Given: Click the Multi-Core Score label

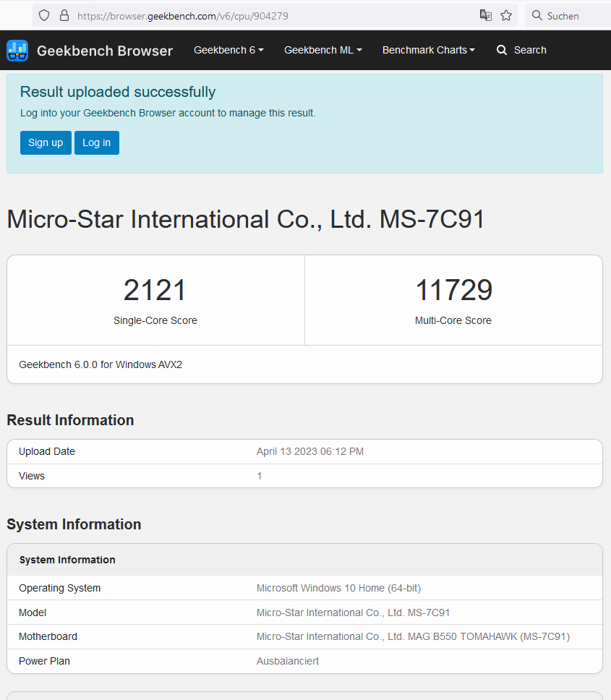Looking at the screenshot, I should point(453,320).
